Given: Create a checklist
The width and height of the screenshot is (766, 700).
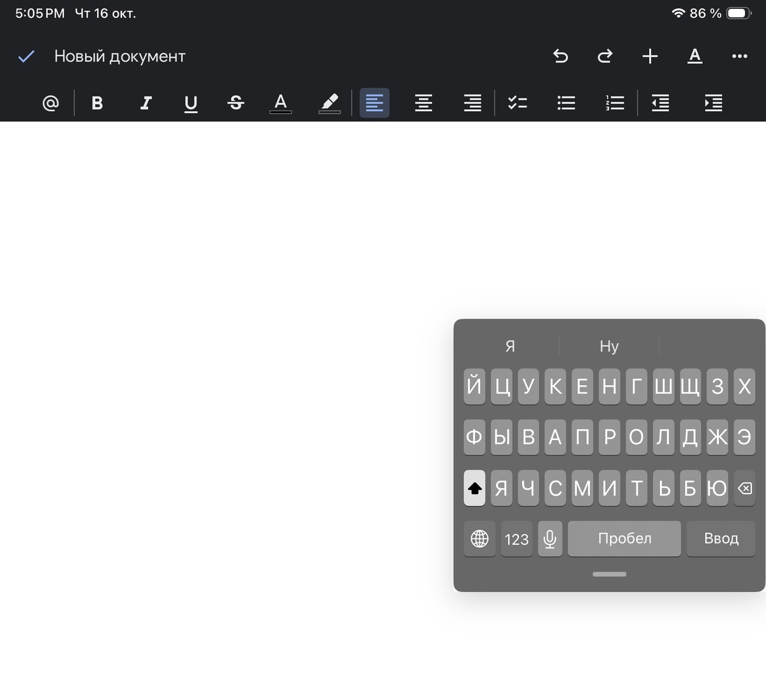Looking at the screenshot, I should coord(517,103).
